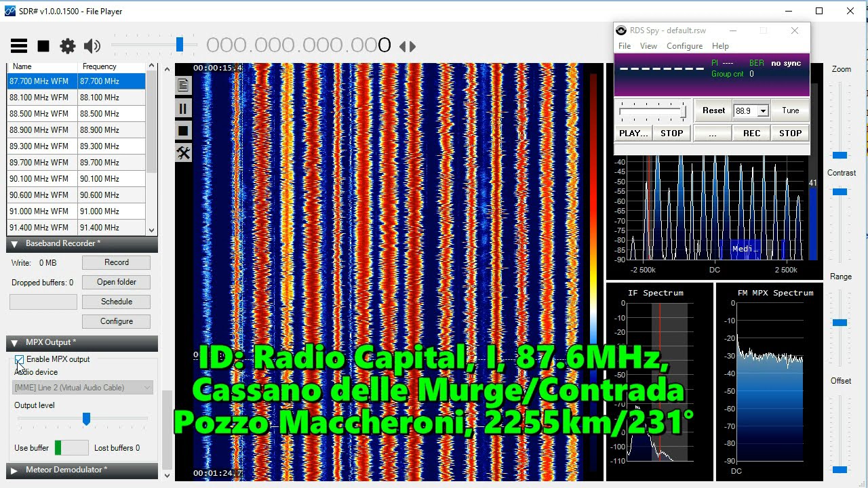This screenshot has width=868, height=488.
Task: Click the RDS Spy application icon
Action: click(621, 30)
